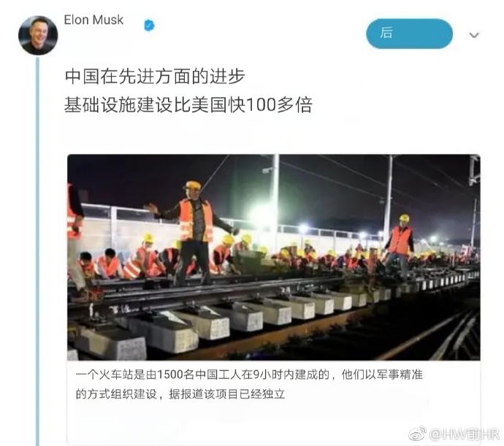Expand the tweet options chevron
This screenshot has width=504, height=446.
click(x=474, y=35)
